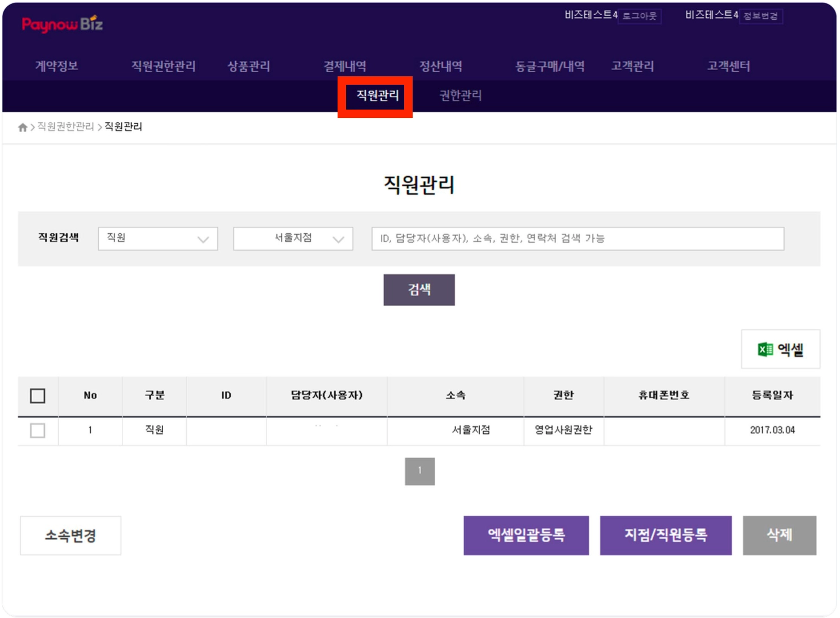This screenshot has height=618, width=840.
Task: Click the 담당자(사용자) column header
Action: tap(327, 395)
